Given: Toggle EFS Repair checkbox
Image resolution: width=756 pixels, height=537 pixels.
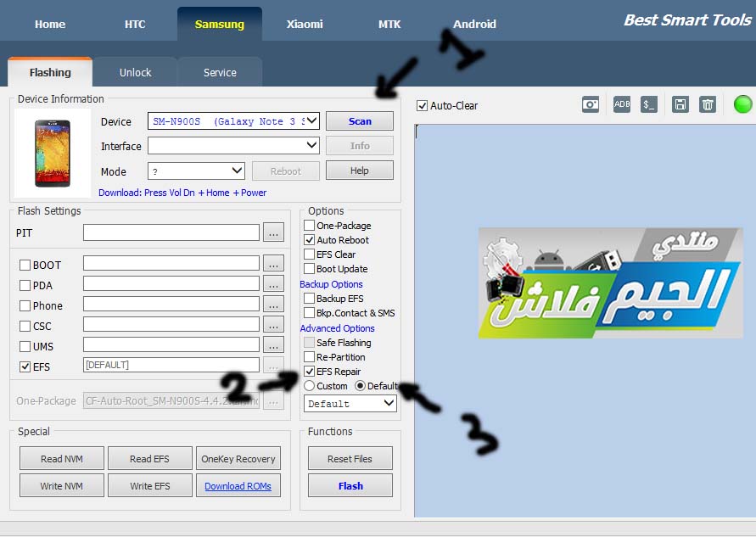Looking at the screenshot, I should pyautogui.click(x=309, y=372).
